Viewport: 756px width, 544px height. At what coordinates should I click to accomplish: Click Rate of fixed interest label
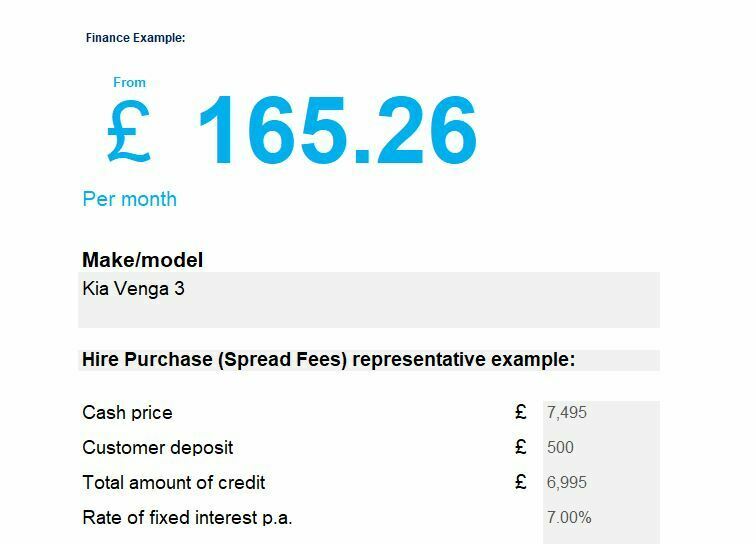click(187, 517)
